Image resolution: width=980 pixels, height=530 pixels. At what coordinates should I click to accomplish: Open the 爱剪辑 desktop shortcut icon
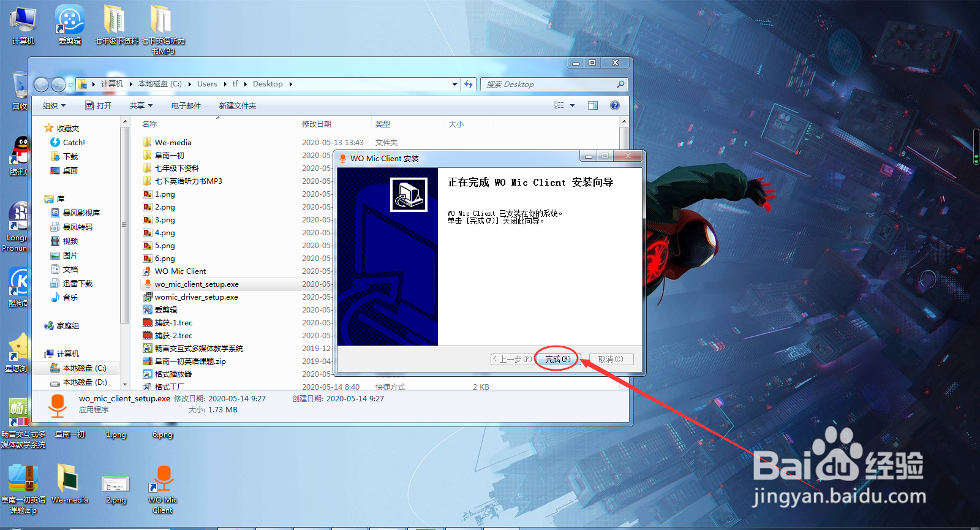tap(70, 25)
